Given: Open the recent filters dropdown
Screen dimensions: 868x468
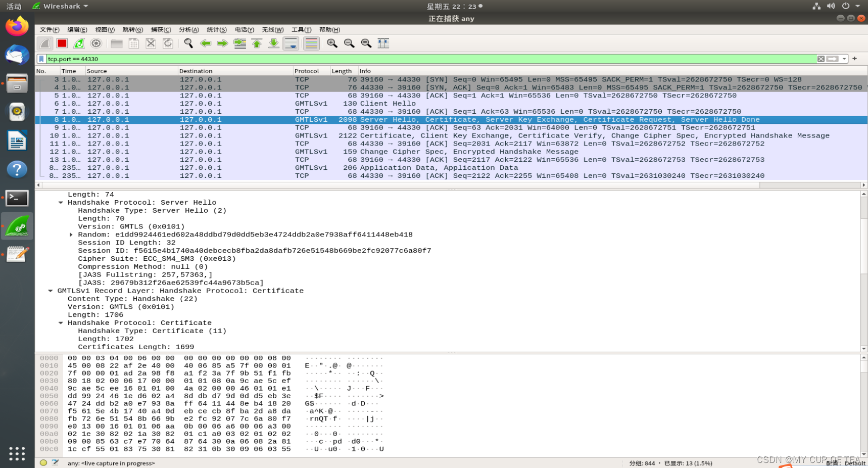Looking at the screenshot, I should click(x=844, y=59).
